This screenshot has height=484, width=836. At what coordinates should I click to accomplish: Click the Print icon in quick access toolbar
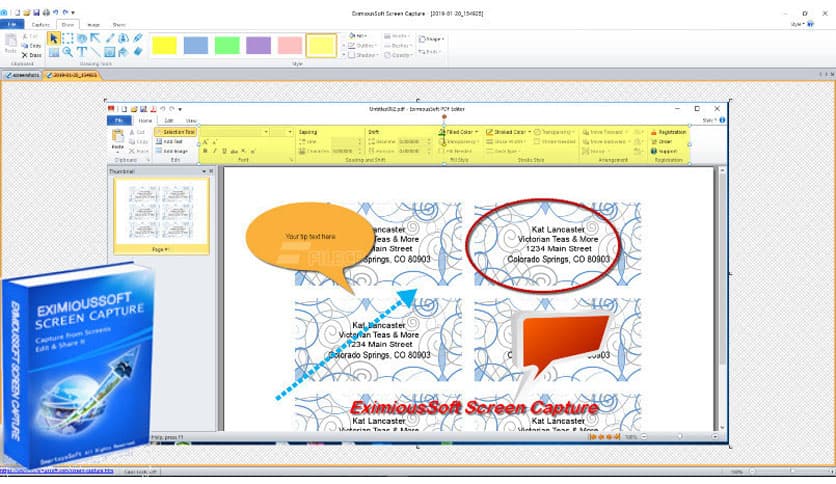46,12
